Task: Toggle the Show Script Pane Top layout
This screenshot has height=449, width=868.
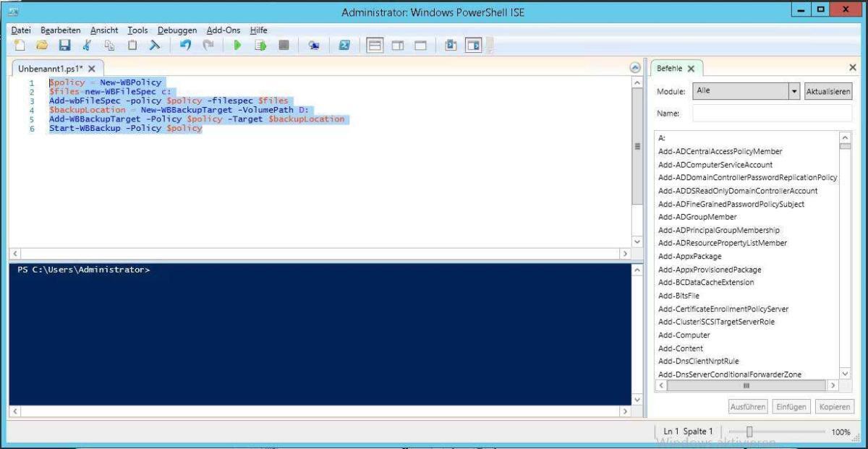Action: [x=375, y=45]
